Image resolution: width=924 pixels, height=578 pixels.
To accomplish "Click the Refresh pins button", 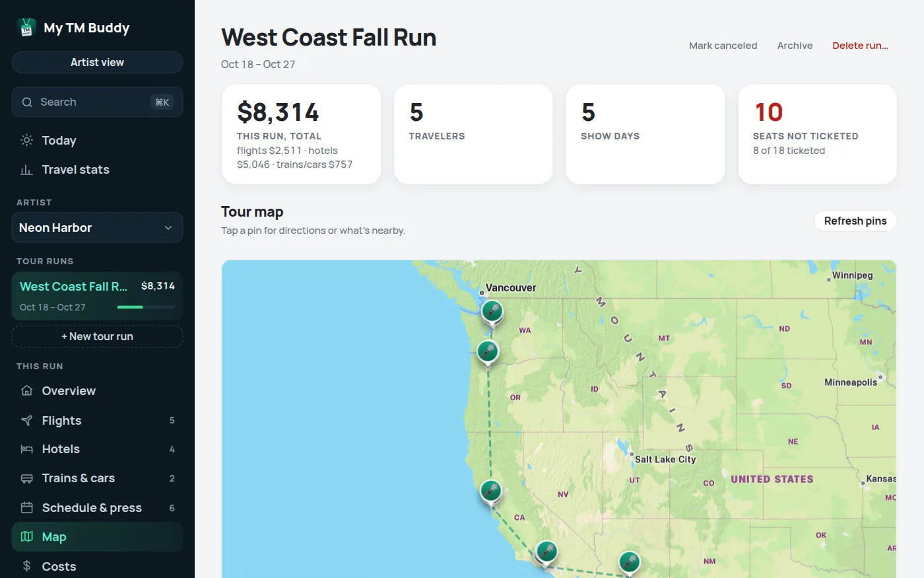I will click(x=855, y=221).
